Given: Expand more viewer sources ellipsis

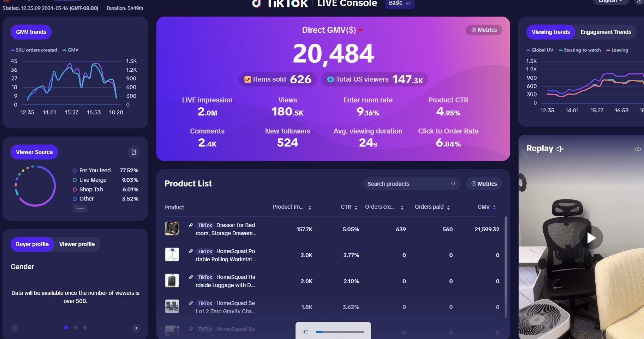Looking at the screenshot, I should 80,208.
